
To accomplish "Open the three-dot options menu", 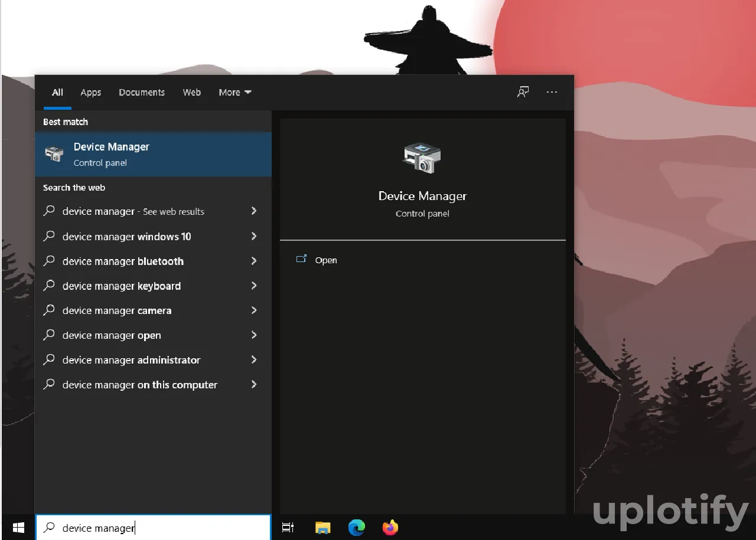I will point(552,92).
